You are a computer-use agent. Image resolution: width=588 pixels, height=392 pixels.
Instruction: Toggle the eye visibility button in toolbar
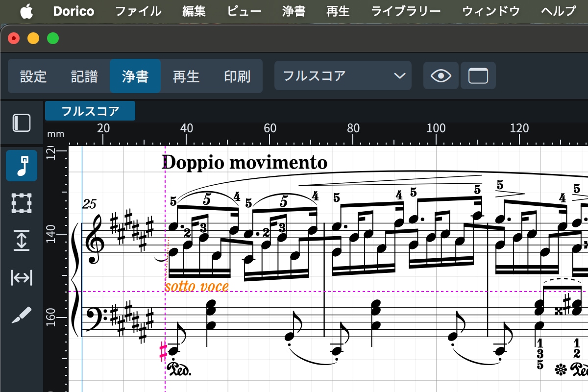pyautogui.click(x=441, y=75)
